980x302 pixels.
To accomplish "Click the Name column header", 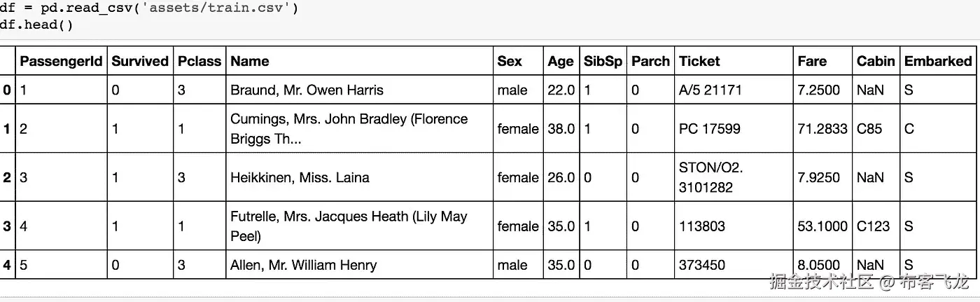I will 250,61.
